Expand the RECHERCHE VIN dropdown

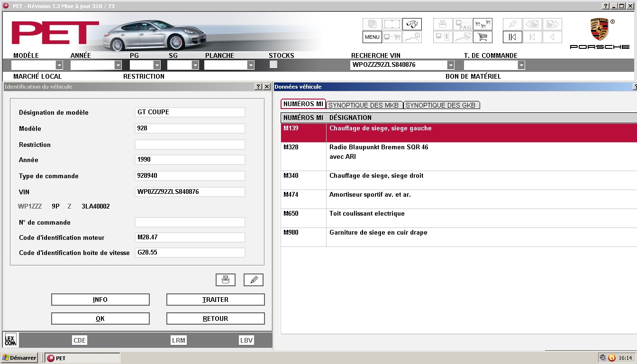coord(451,65)
